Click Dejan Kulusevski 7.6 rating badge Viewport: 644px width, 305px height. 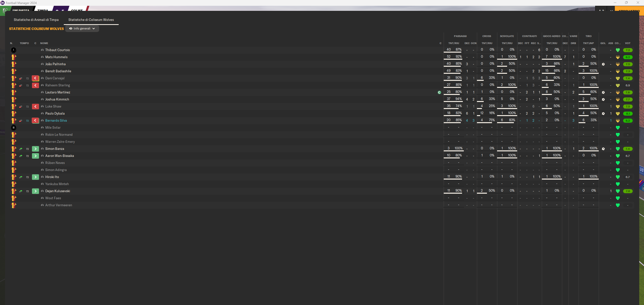628,191
